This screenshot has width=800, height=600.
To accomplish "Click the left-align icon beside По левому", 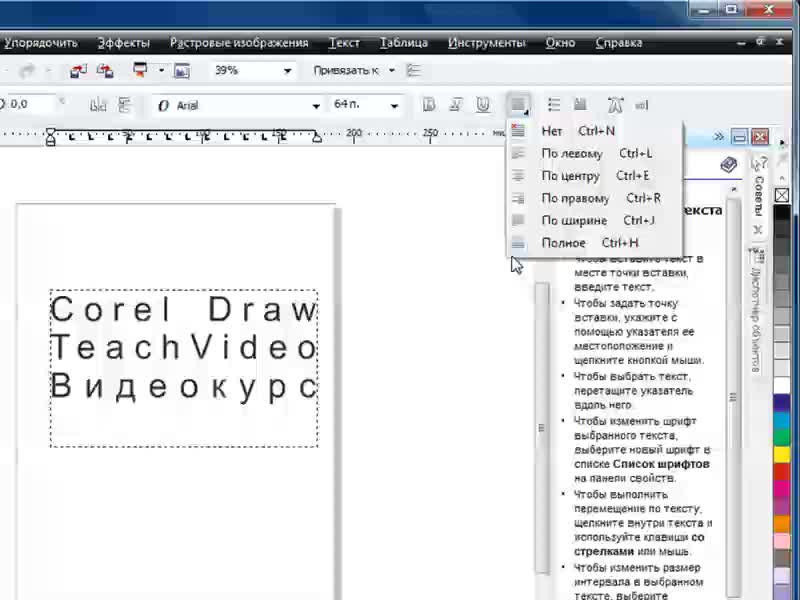I will pos(518,153).
